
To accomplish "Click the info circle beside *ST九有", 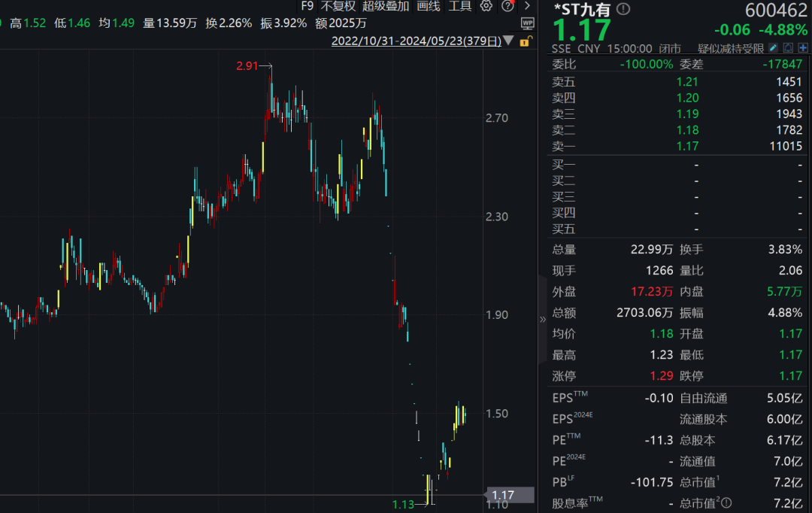I will (623, 10).
